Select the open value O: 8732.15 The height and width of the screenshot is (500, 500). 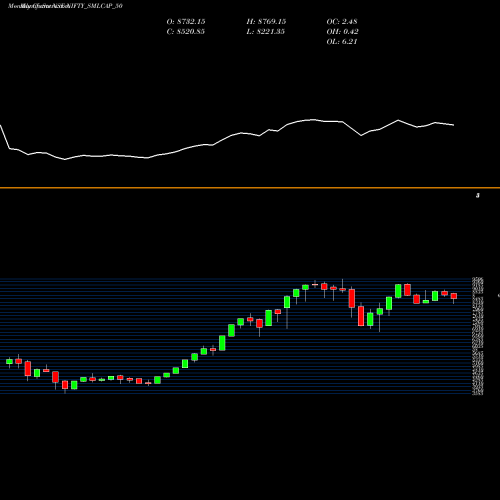coord(186,22)
